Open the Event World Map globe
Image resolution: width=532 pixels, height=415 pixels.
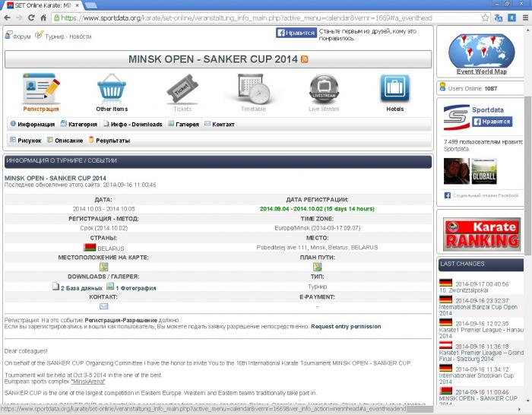tap(481, 51)
